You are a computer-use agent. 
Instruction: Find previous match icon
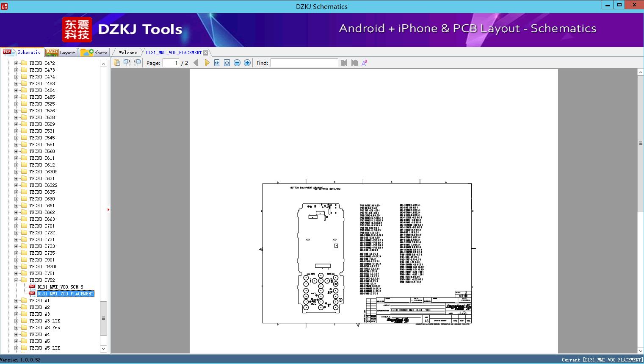click(344, 63)
